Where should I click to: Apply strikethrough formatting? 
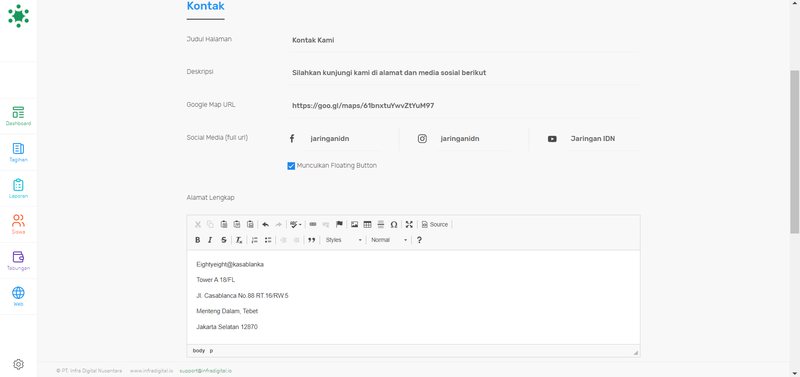223,240
